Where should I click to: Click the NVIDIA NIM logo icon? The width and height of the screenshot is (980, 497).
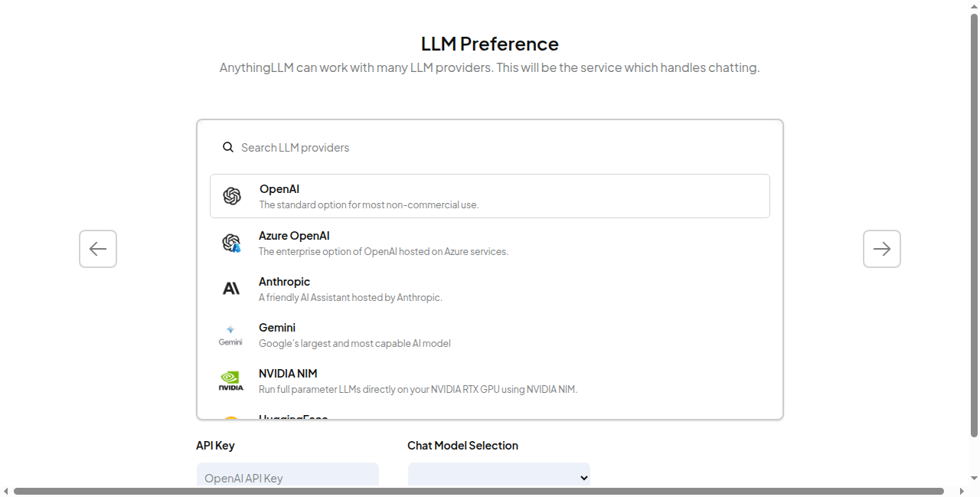click(x=230, y=380)
